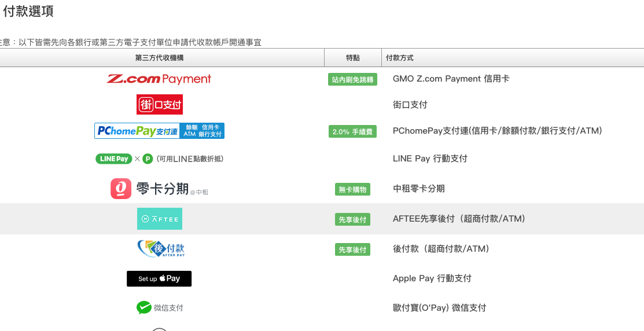644x331 pixels.
Task: Click the notice about 代收款帳戶開通事宜
Action: pyautogui.click(x=131, y=42)
